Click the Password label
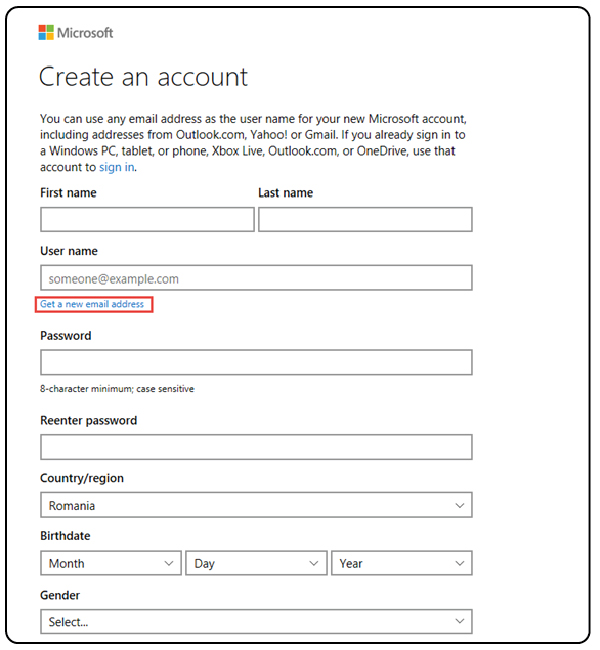600x650 pixels. point(66,335)
